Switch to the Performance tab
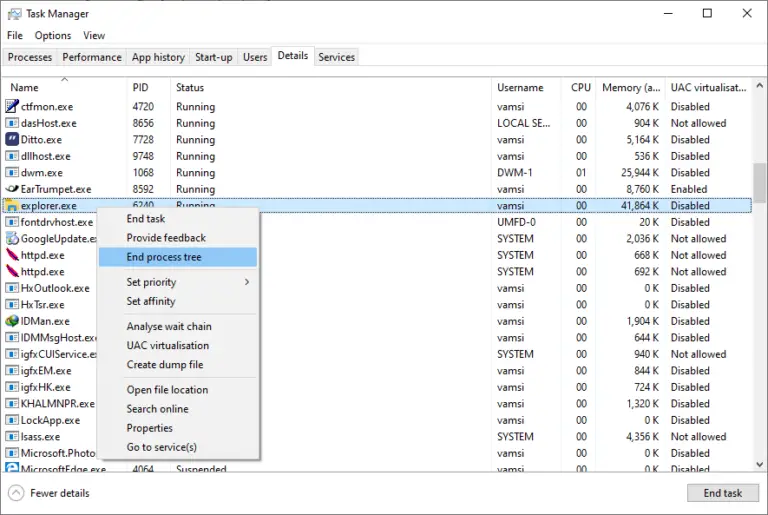Screen dimensions: 768x515 tap(92, 57)
